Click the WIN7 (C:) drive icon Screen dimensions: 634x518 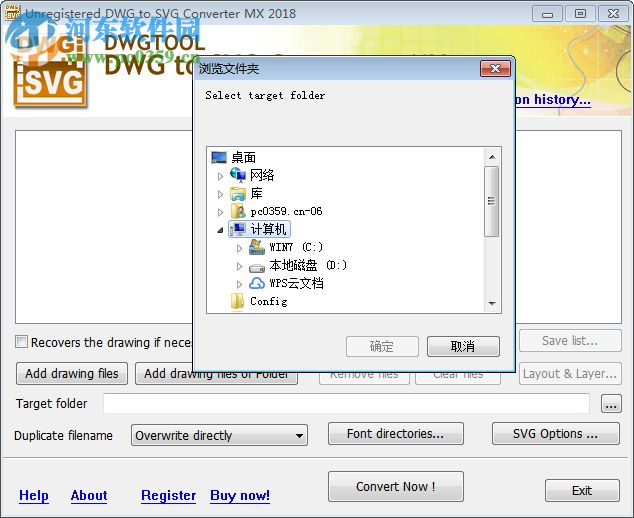pyautogui.click(x=257, y=247)
